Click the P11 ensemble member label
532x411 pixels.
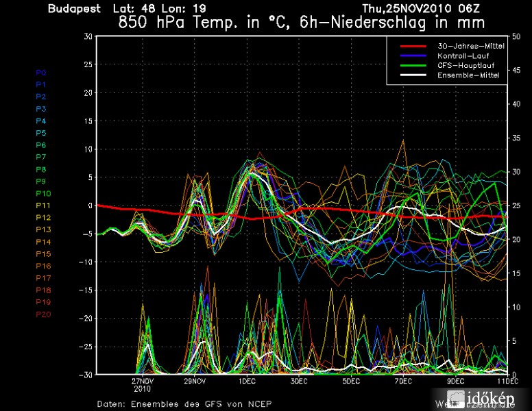43,206
